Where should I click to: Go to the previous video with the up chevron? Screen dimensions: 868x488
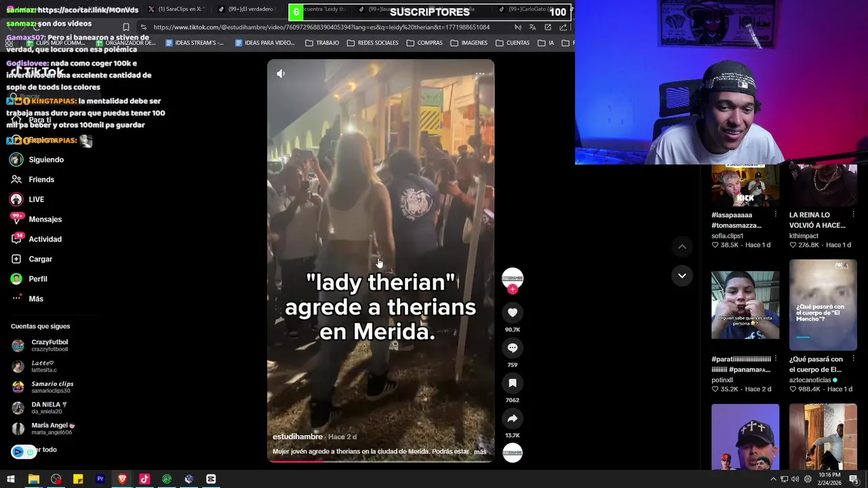[x=682, y=247]
